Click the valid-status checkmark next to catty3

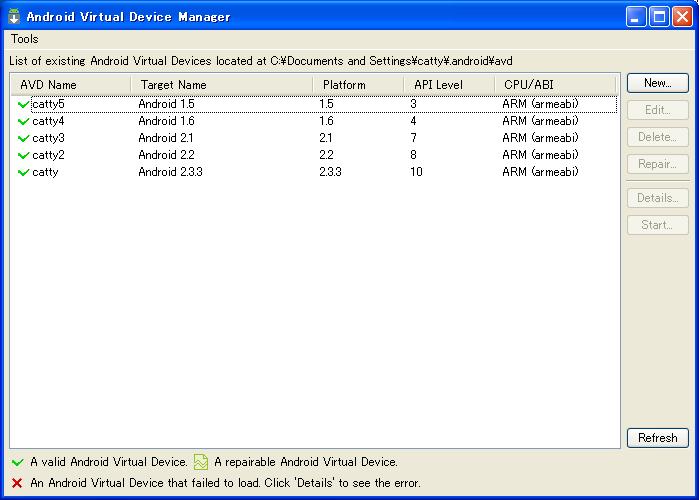tap(23, 138)
